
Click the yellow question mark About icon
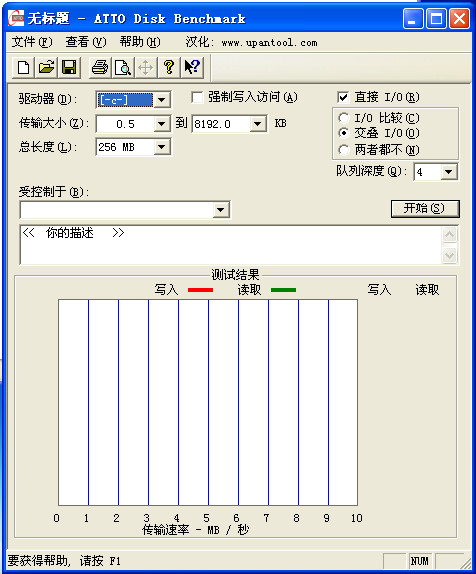tap(169, 67)
